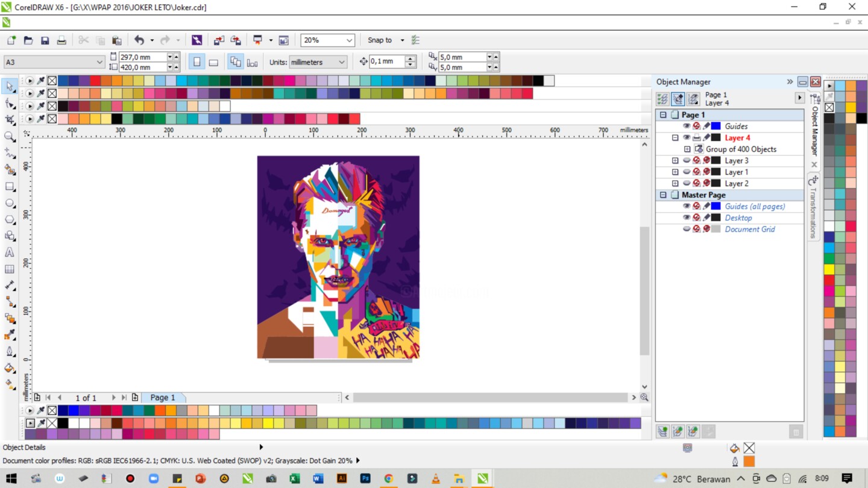
Task: Select Layer 1 in Object Manager
Action: tap(736, 172)
